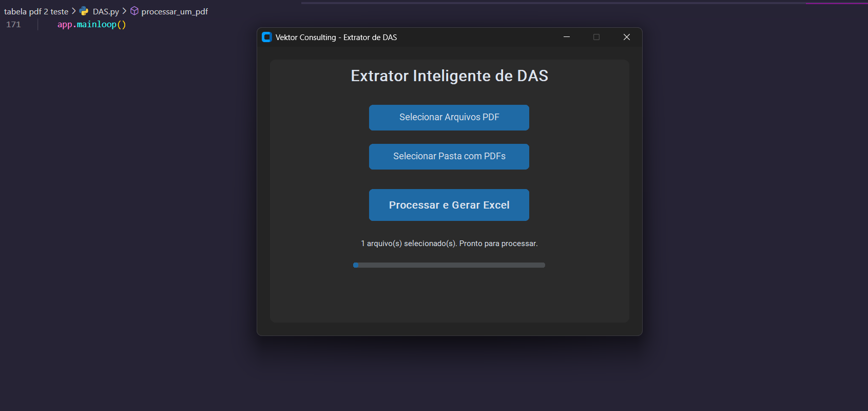This screenshot has height=411, width=868.
Task: Click the window title 'Vektor Consulting - Extrator de DAS'
Action: (x=336, y=38)
